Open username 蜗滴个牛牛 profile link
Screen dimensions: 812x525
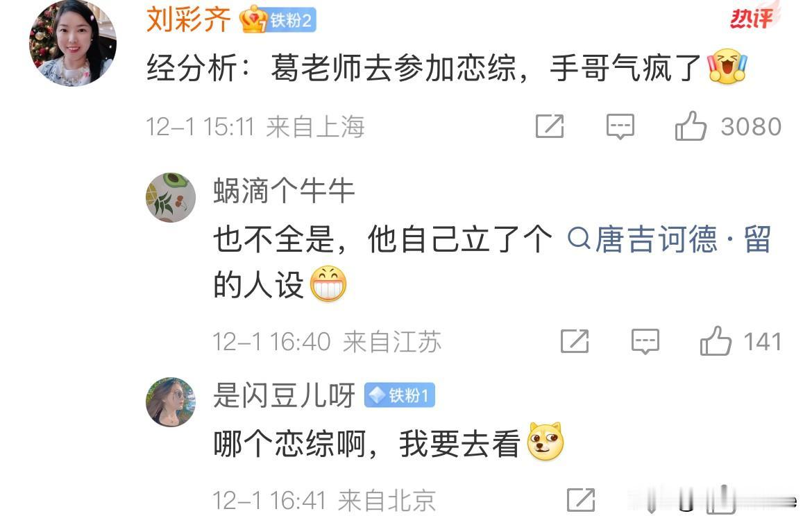[284, 191]
